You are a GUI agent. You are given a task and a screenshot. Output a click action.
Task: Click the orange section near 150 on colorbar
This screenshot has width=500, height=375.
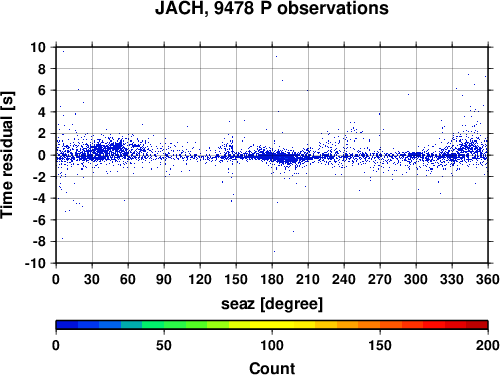(x=380, y=325)
